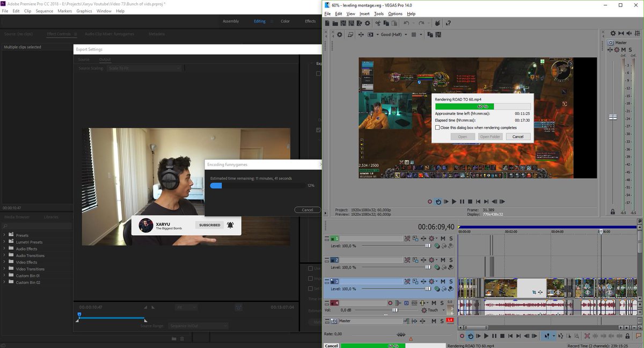Open Good (Half) preview quality dropdown
The width and height of the screenshot is (644, 348).
(x=394, y=34)
